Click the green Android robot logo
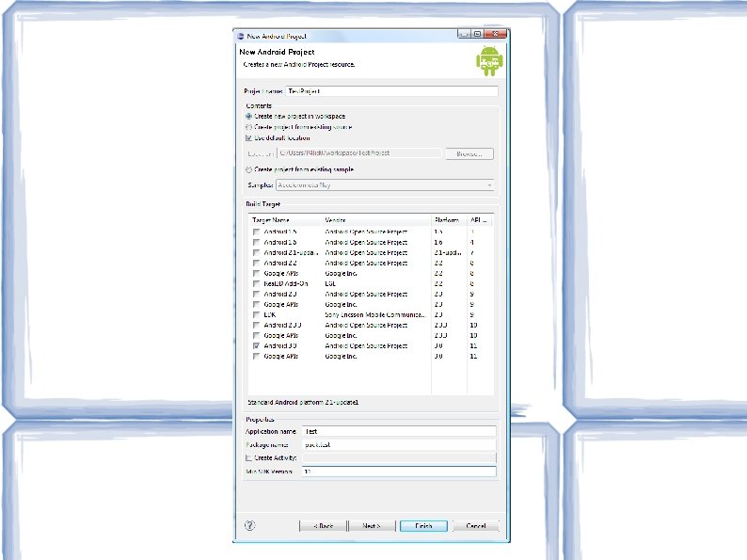747x560 pixels. click(489, 61)
